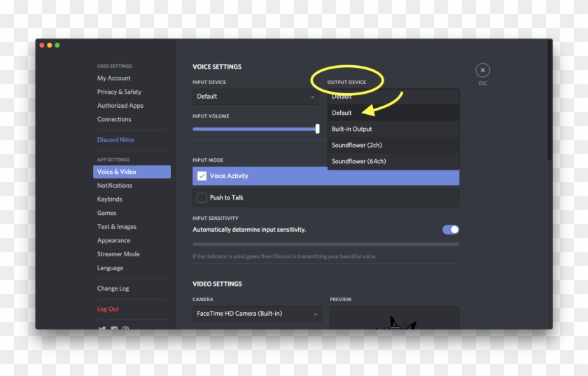Click the settings window scrollbar
The image size is (588, 376).
point(549,100)
